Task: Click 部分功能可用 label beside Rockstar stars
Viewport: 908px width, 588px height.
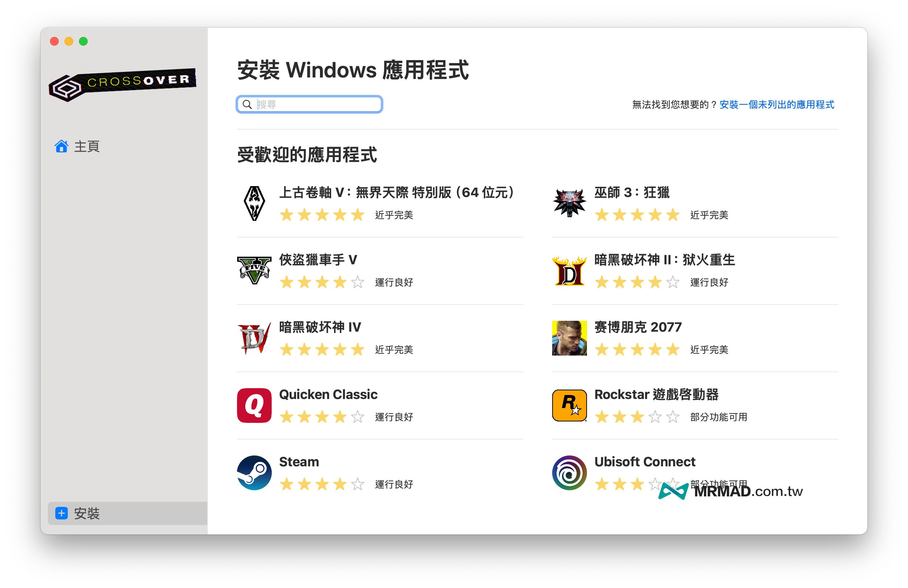Action: pos(719,417)
